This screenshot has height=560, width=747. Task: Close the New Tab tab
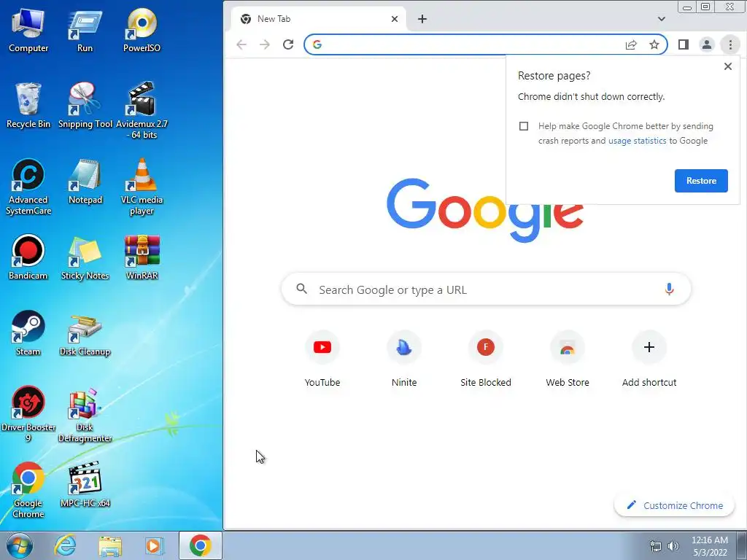[x=395, y=19]
